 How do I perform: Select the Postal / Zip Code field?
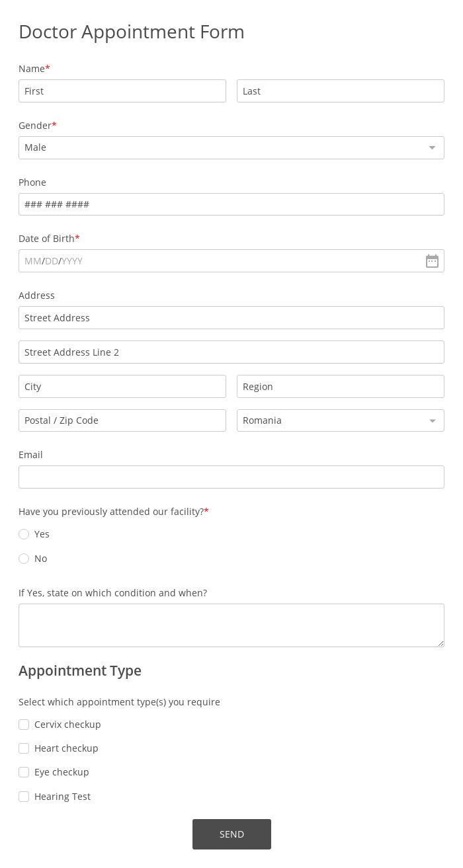click(x=122, y=420)
